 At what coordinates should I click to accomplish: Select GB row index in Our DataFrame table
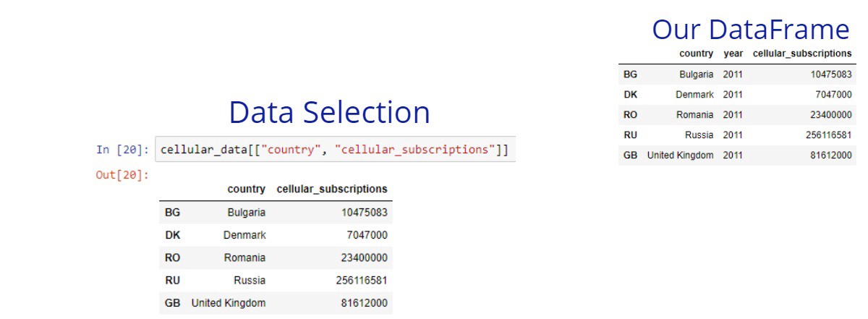click(x=630, y=155)
